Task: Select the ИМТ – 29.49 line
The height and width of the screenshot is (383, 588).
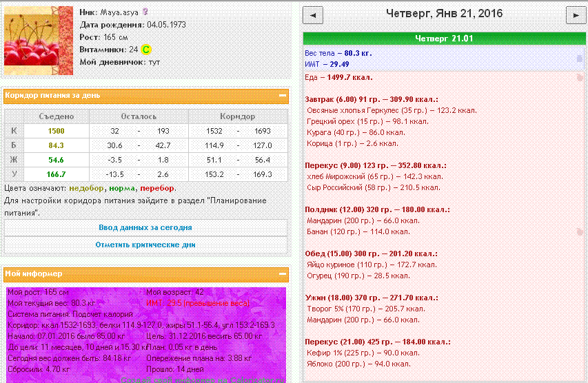Action: pos(327,64)
